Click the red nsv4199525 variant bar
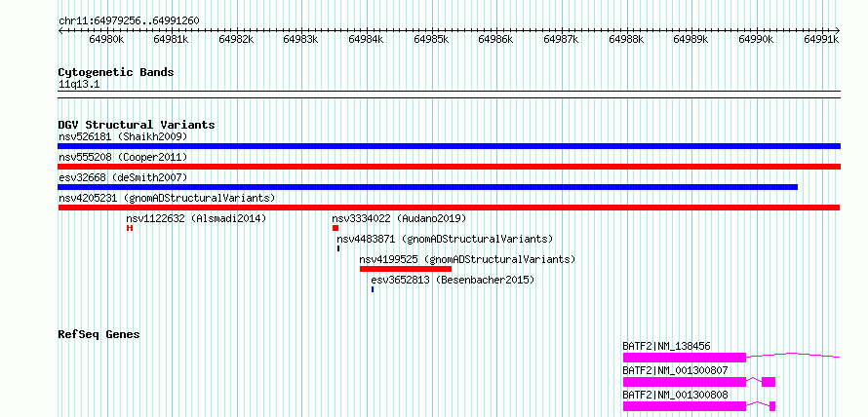Image resolution: width=868 pixels, height=417 pixels. [406, 269]
